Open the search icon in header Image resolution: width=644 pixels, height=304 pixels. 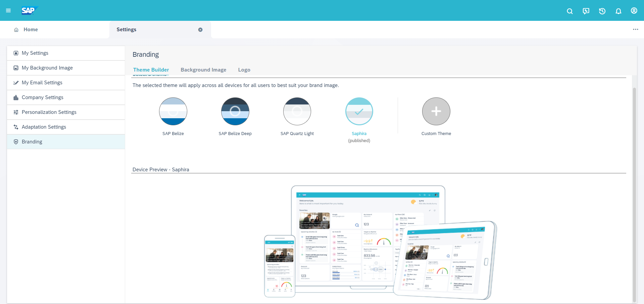[x=569, y=11]
